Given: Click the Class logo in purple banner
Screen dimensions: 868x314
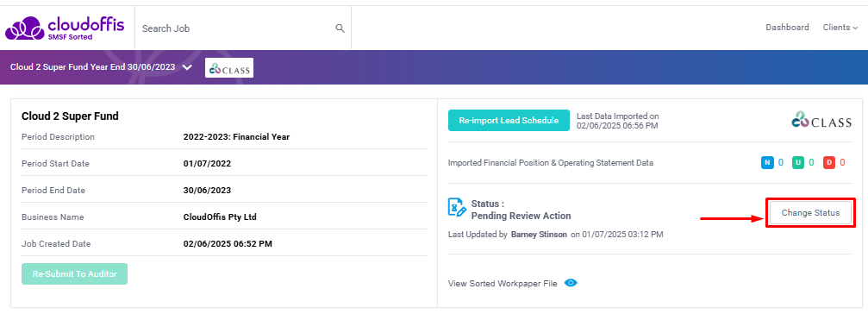Looking at the screenshot, I should point(229,67).
